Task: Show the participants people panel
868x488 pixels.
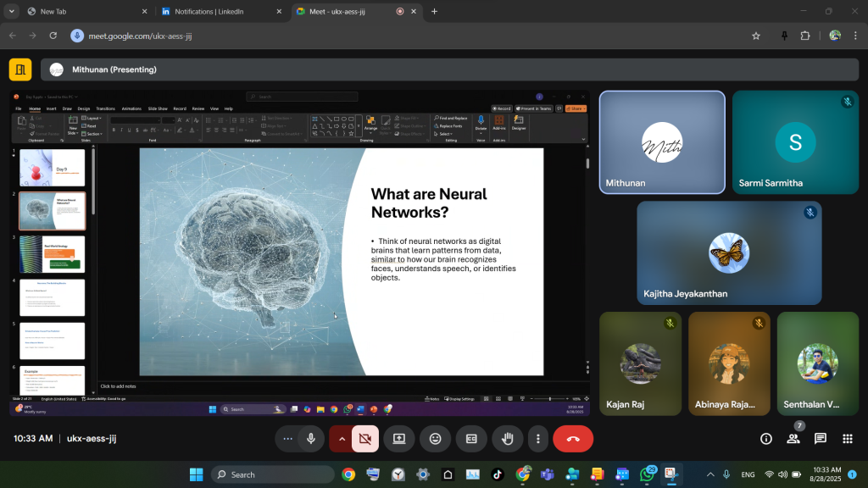Action: [793, 439]
